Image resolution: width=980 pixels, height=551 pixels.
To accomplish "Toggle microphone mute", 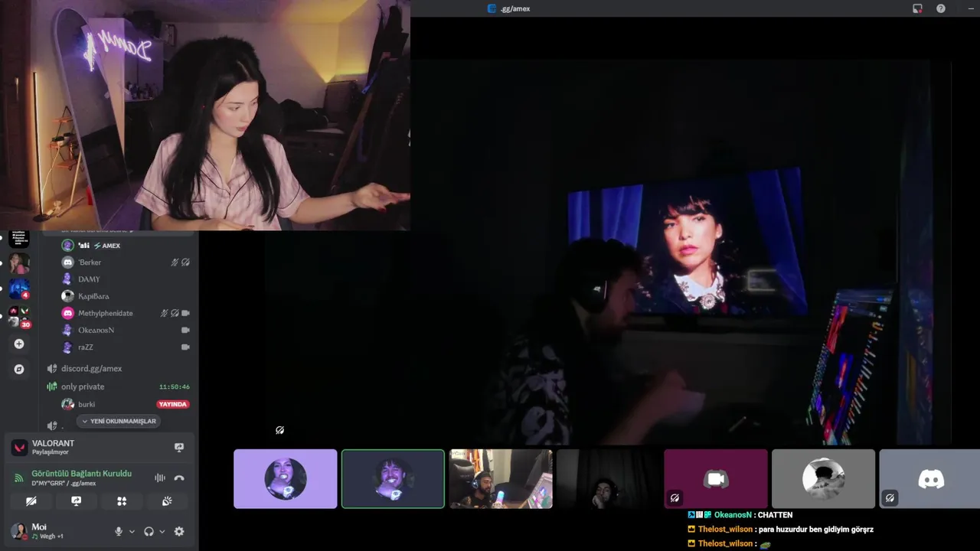I will 119,531.
